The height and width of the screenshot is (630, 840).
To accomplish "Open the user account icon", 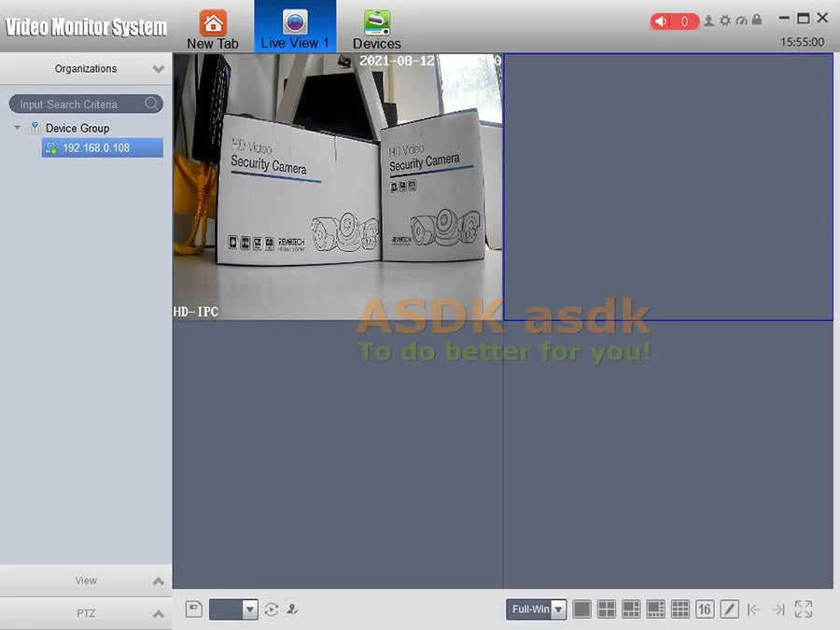I will tap(709, 21).
